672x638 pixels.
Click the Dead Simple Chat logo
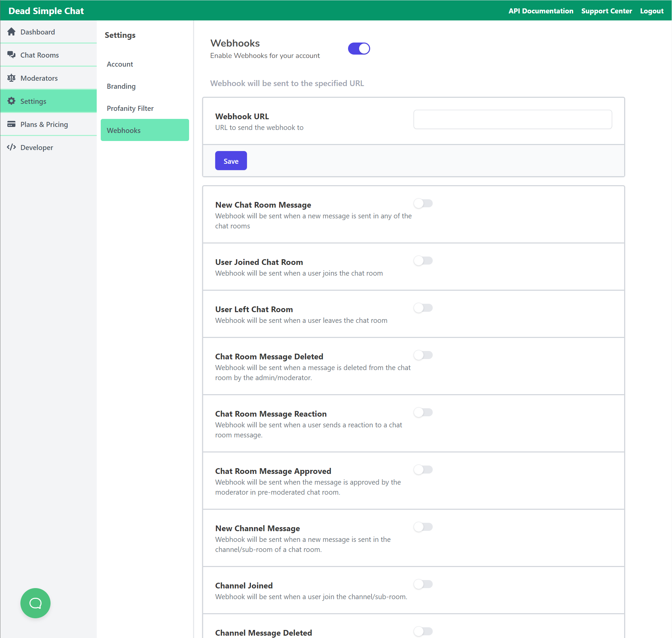pos(46,10)
